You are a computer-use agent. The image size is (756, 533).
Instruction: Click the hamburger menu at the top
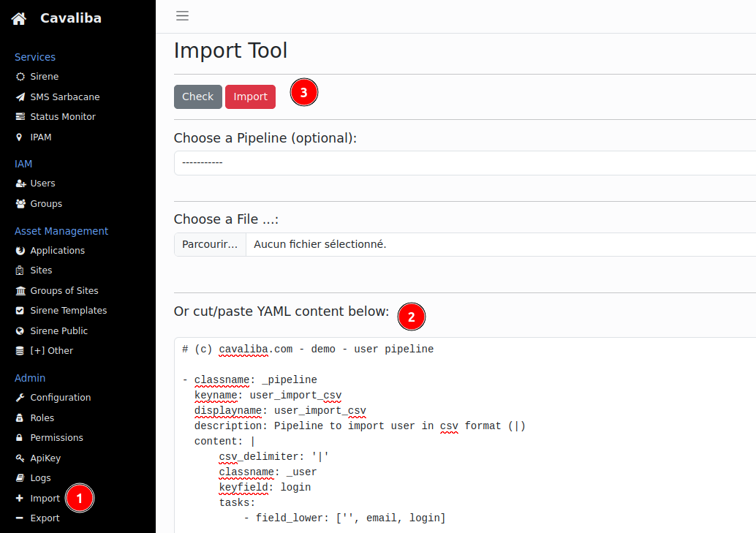click(x=182, y=15)
